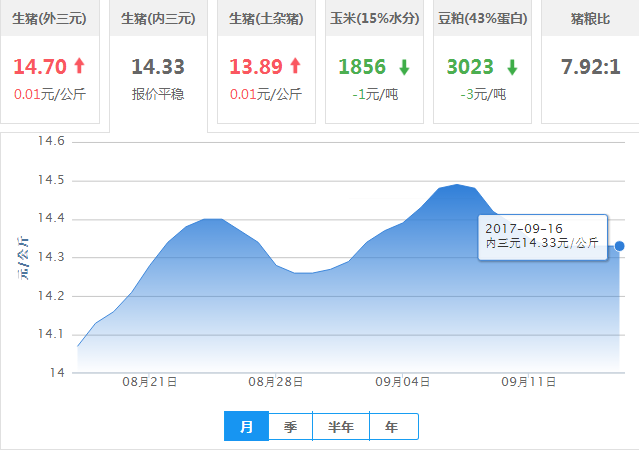This screenshot has height=450, width=639.
Task: Click the 报价平稳 status text
Action: pyautogui.click(x=158, y=94)
